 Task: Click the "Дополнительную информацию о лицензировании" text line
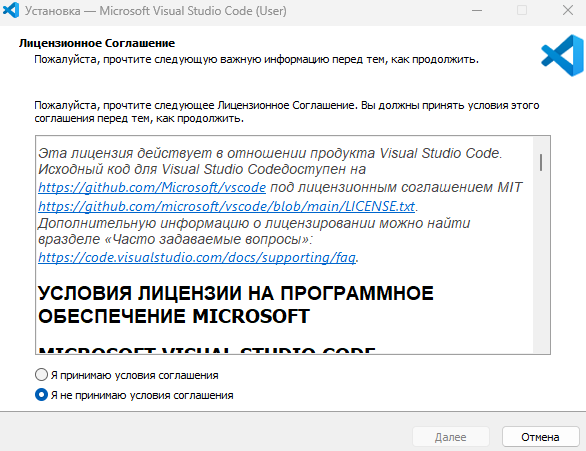[254, 223]
